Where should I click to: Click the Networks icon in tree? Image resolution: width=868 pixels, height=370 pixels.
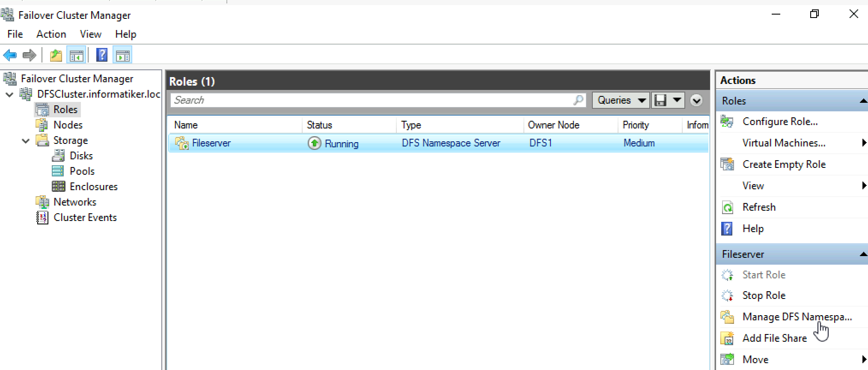click(x=42, y=202)
